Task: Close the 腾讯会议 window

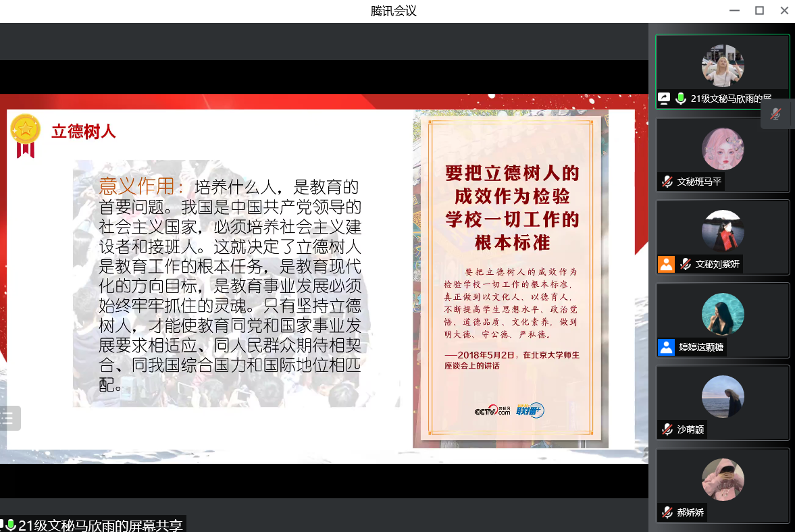Action: [784, 11]
